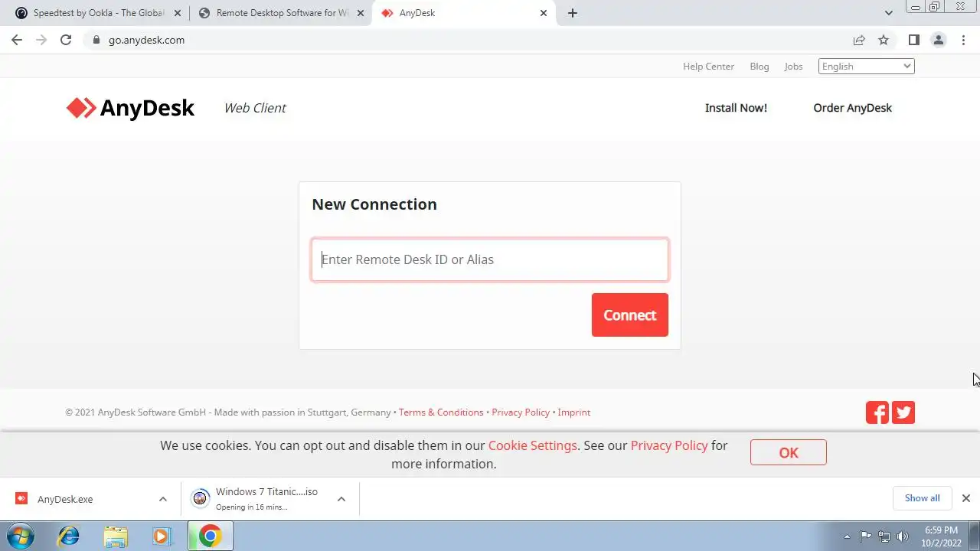Open Imprint footer link
980x551 pixels.
pos(573,412)
